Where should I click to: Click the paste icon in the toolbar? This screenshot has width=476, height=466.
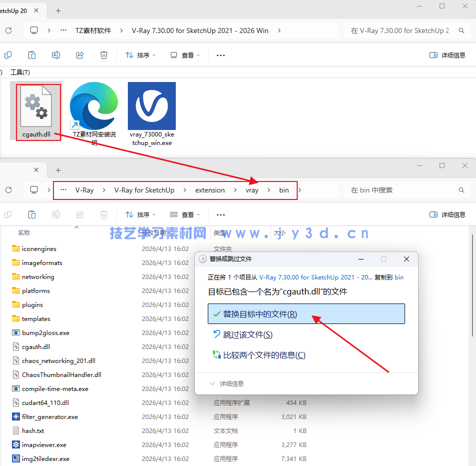[x=31, y=54]
